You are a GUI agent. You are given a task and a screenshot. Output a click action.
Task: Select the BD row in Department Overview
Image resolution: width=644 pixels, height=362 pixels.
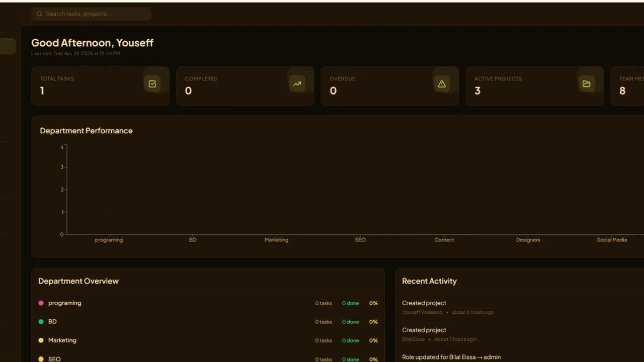[x=208, y=322]
